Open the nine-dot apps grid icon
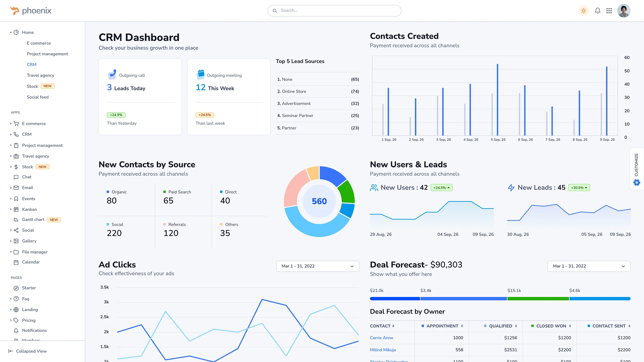This screenshot has height=362, width=644. (609, 11)
